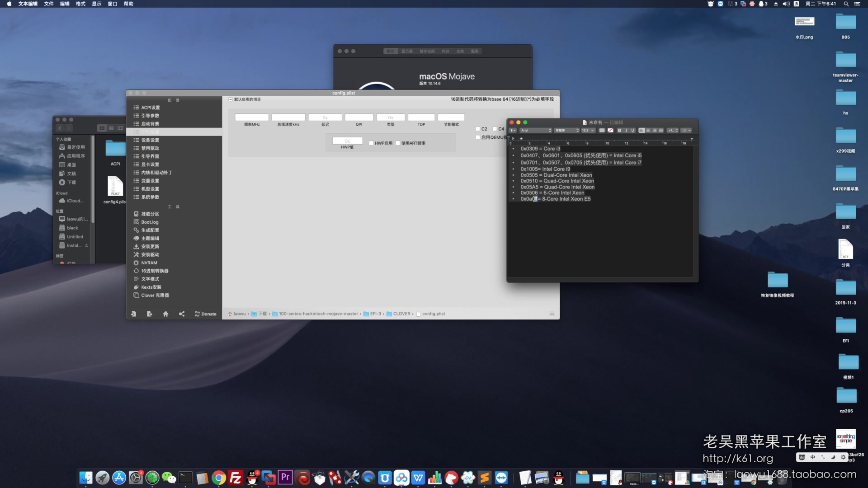
Task: Open the list bullets style dropdown
Action: point(686,130)
